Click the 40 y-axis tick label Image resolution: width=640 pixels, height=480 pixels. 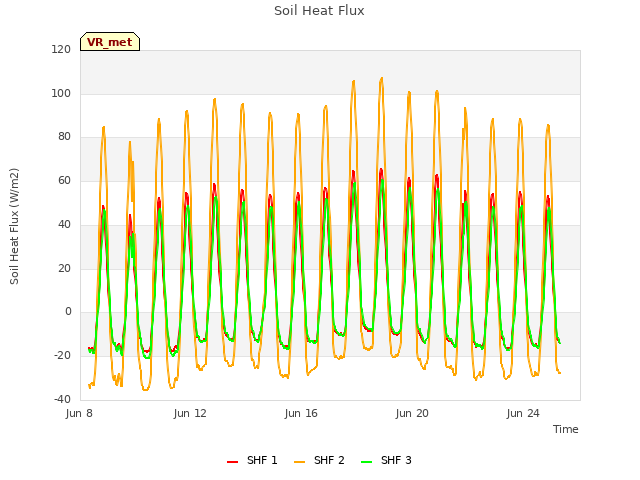pos(64,224)
